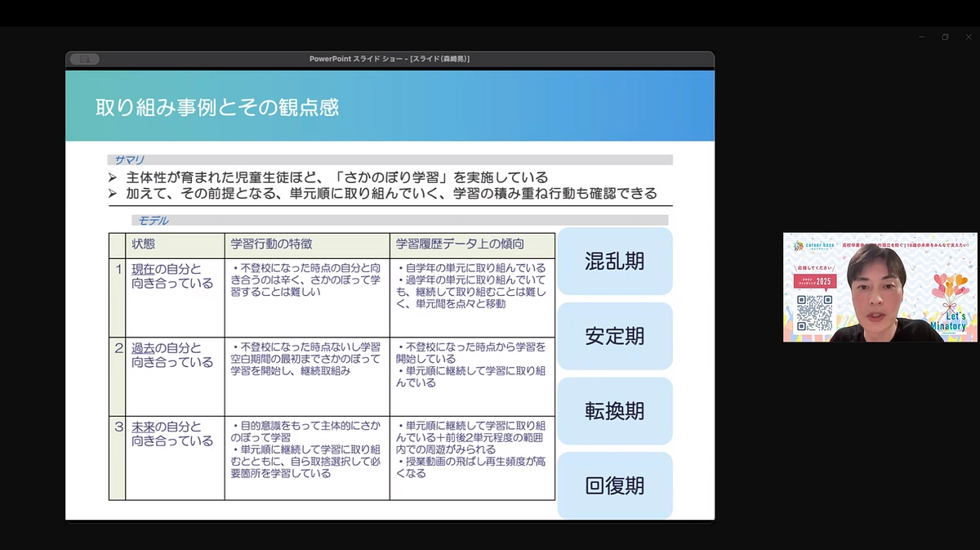
Task: Click the 安定期 phase box
Action: [x=615, y=337]
